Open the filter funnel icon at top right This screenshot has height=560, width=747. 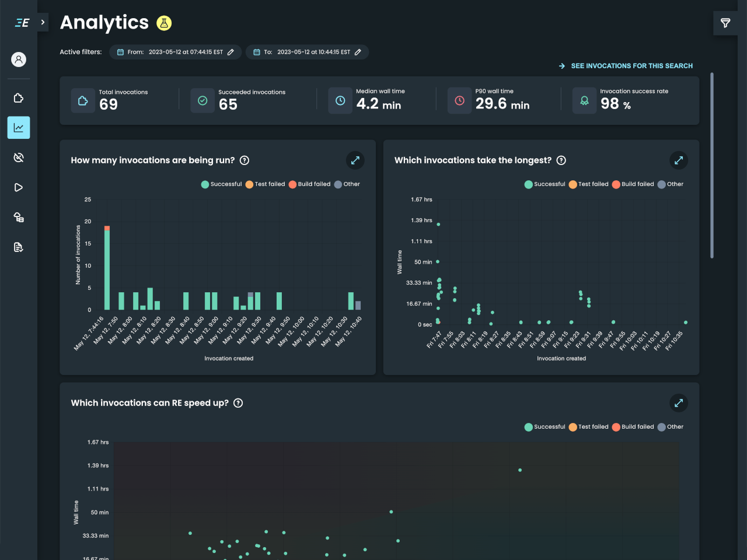coord(725,23)
